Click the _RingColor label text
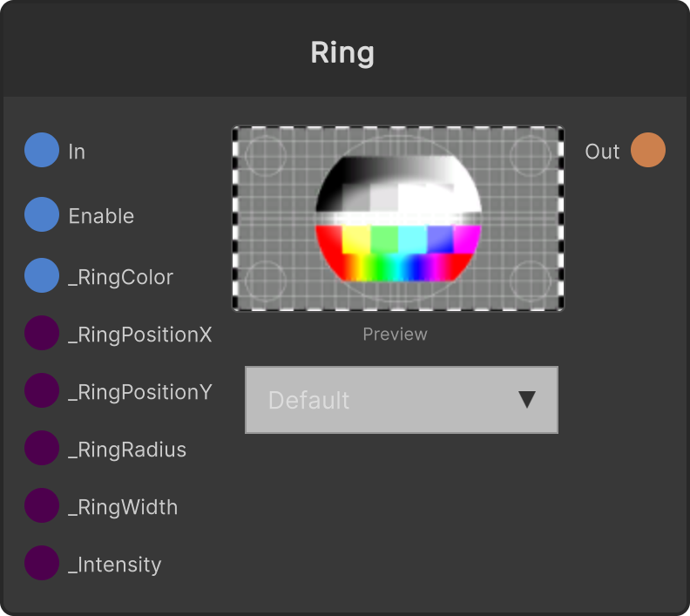Screen dimensions: 690x616 (120, 278)
